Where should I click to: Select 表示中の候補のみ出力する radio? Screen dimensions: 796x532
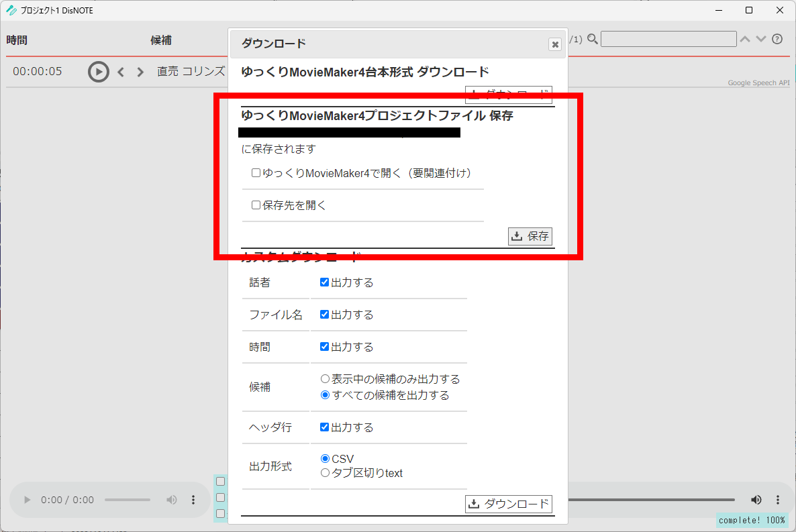click(x=325, y=378)
